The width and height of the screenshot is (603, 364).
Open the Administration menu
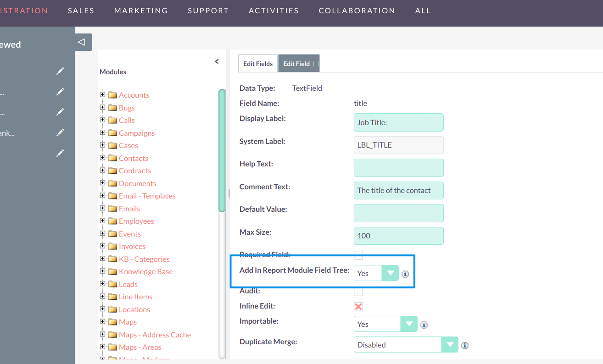pos(24,11)
